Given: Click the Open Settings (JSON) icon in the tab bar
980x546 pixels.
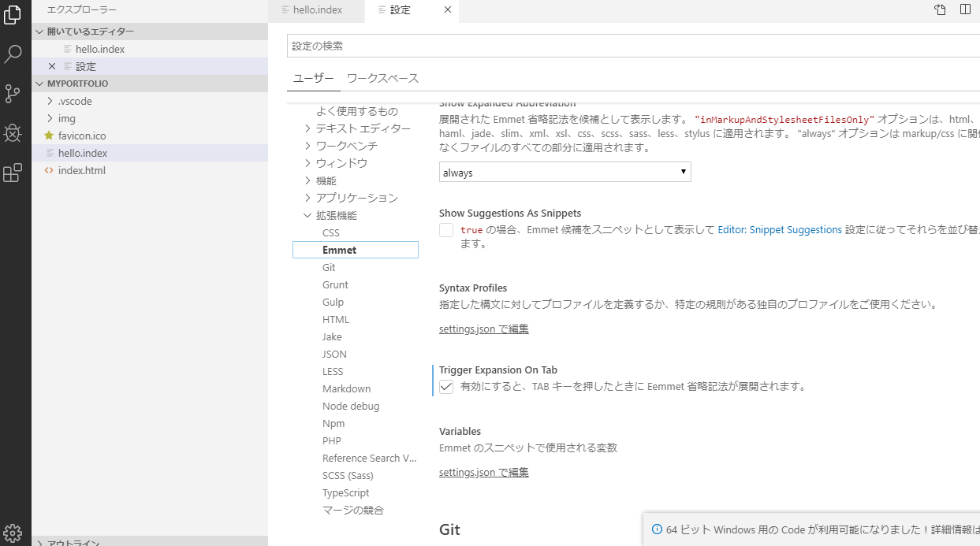Looking at the screenshot, I should [940, 9].
